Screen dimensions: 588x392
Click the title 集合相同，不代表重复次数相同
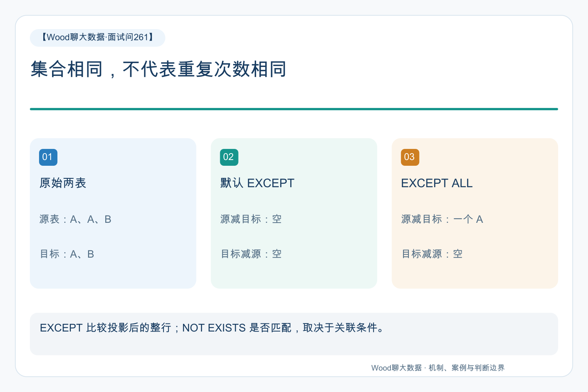[x=158, y=69]
